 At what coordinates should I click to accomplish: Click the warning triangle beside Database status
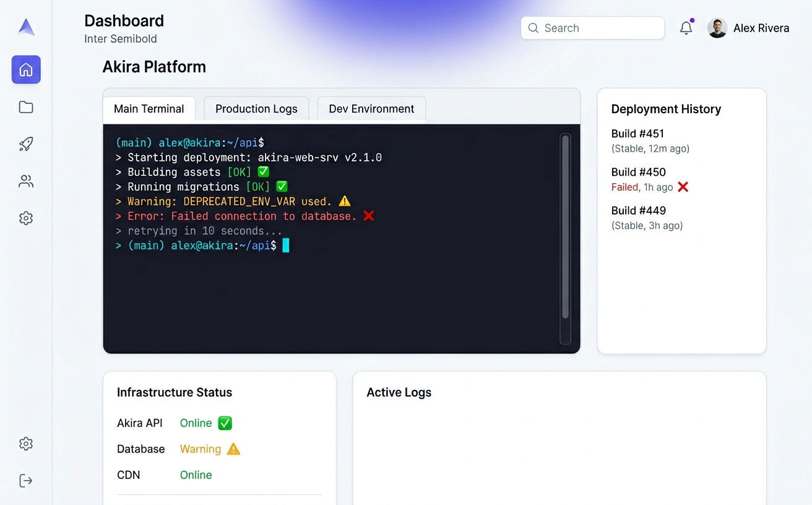coord(233,449)
